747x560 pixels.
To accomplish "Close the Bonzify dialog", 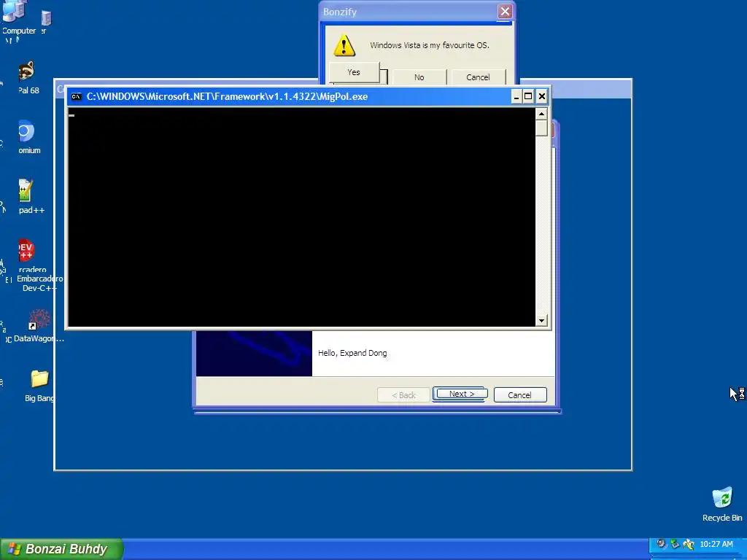I will pos(505,12).
